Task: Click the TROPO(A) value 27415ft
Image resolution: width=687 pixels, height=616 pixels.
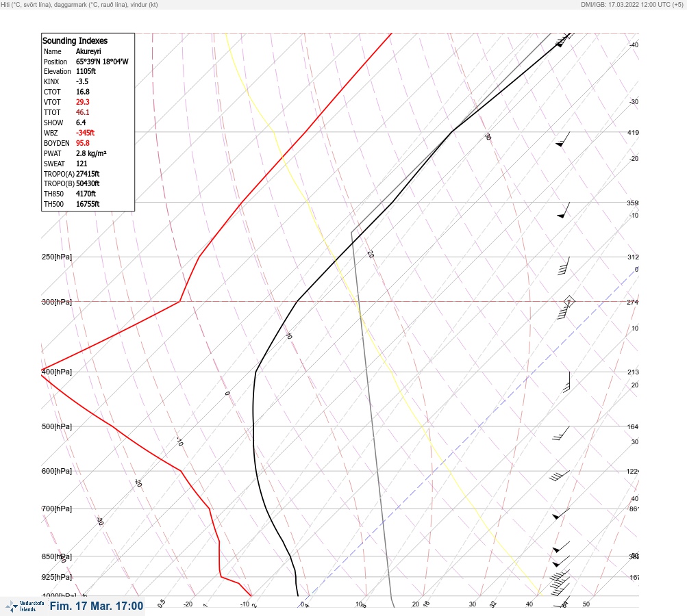Action: pos(88,174)
